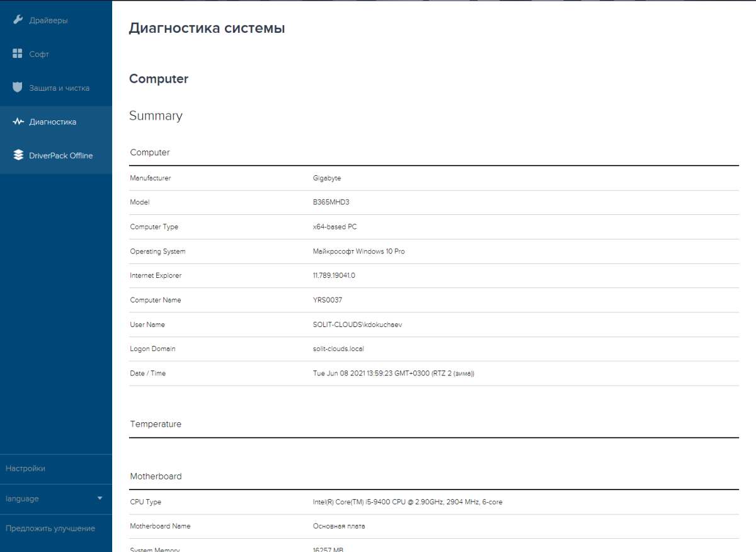756x552 pixels.
Task: Click the Computer Type label
Action: coord(154,227)
